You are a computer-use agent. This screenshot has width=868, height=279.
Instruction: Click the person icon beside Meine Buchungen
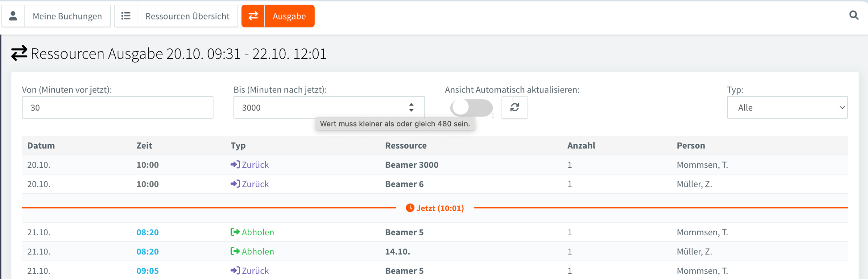point(13,16)
